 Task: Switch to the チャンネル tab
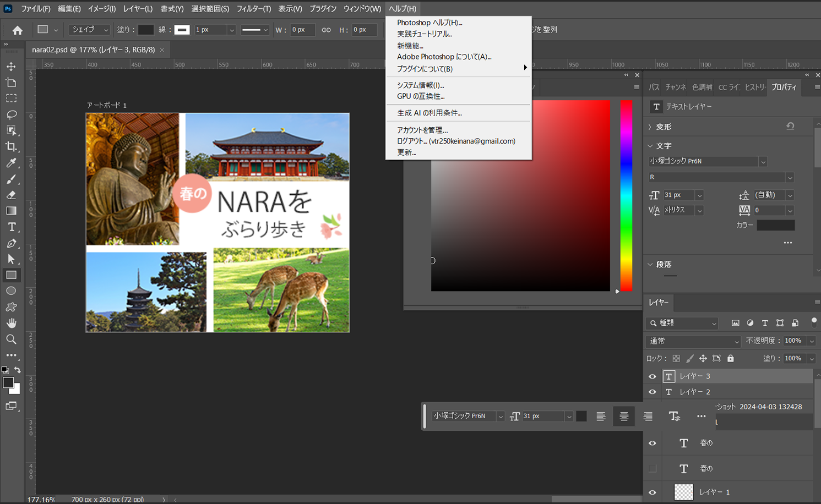(675, 87)
